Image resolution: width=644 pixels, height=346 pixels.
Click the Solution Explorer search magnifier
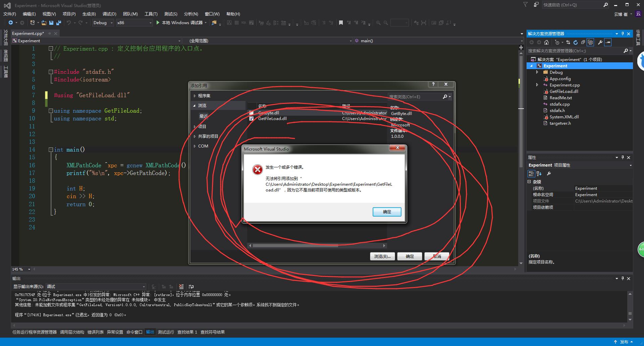626,51
